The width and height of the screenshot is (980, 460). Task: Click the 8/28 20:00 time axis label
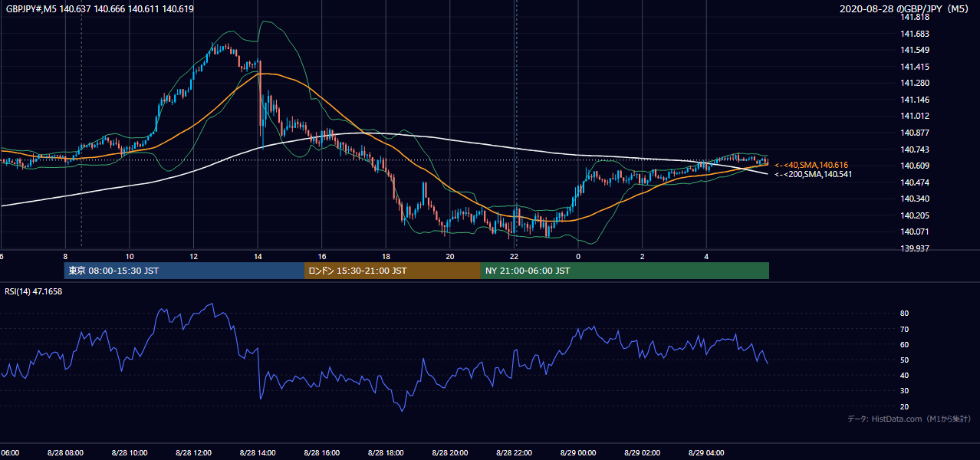coord(449,453)
